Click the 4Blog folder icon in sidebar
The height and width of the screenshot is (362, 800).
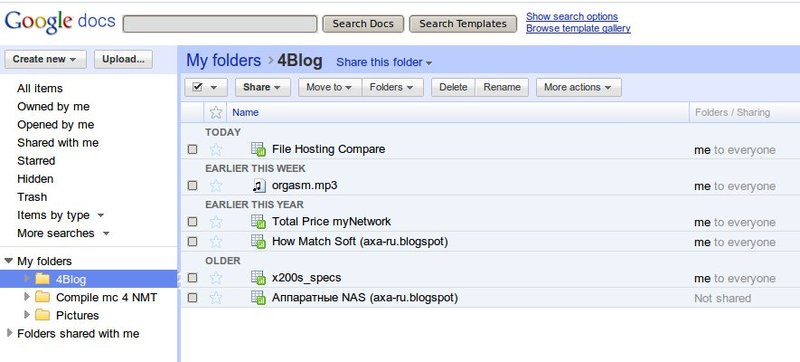coord(42,279)
